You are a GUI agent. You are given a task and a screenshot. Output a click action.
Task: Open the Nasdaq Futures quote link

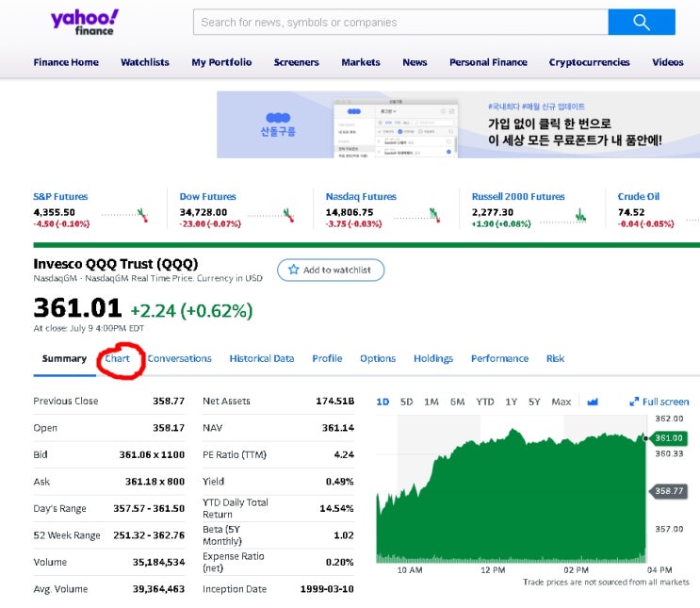(x=361, y=197)
